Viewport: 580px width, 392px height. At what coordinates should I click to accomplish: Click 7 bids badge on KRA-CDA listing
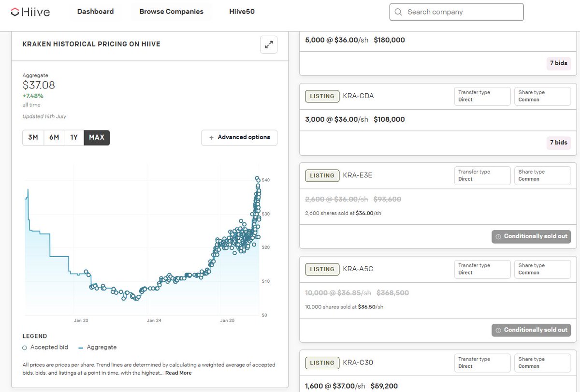[x=558, y=143]
